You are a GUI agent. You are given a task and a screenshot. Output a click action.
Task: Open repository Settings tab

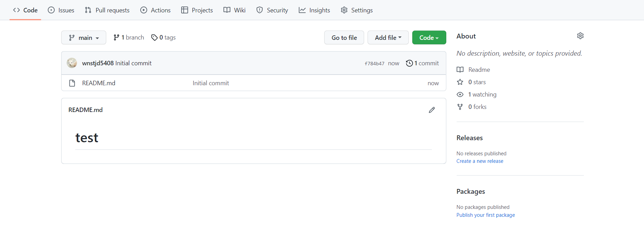[357, 10]
